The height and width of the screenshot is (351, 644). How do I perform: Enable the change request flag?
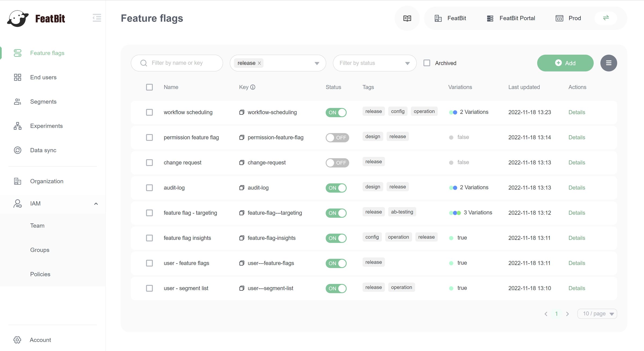tap(337, 162)
